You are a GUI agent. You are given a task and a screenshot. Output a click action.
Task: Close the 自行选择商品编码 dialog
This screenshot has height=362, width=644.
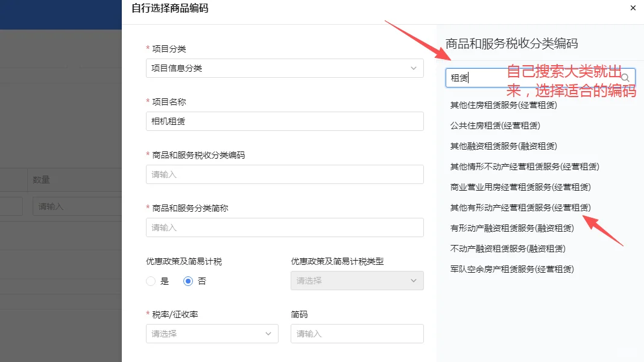633,8
